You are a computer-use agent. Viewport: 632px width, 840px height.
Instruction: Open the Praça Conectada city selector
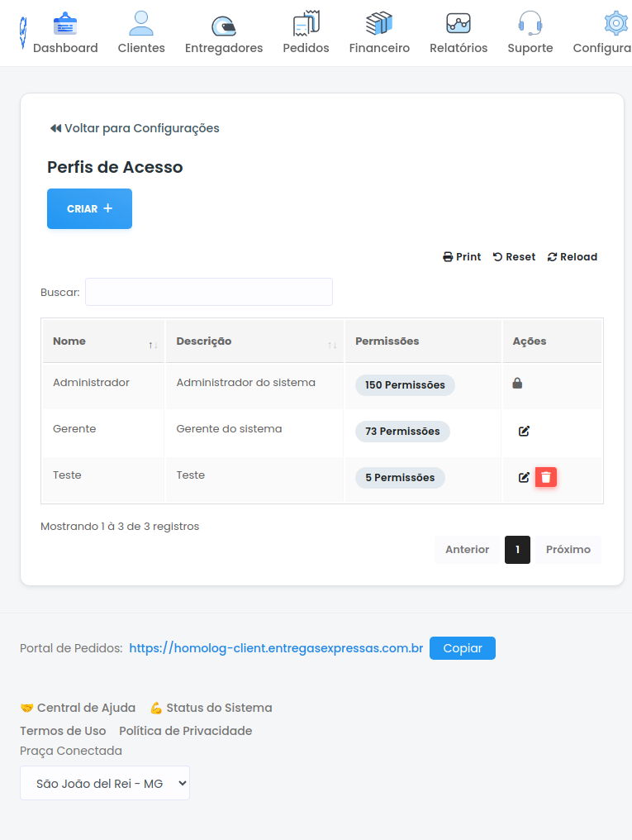point(104,782)
